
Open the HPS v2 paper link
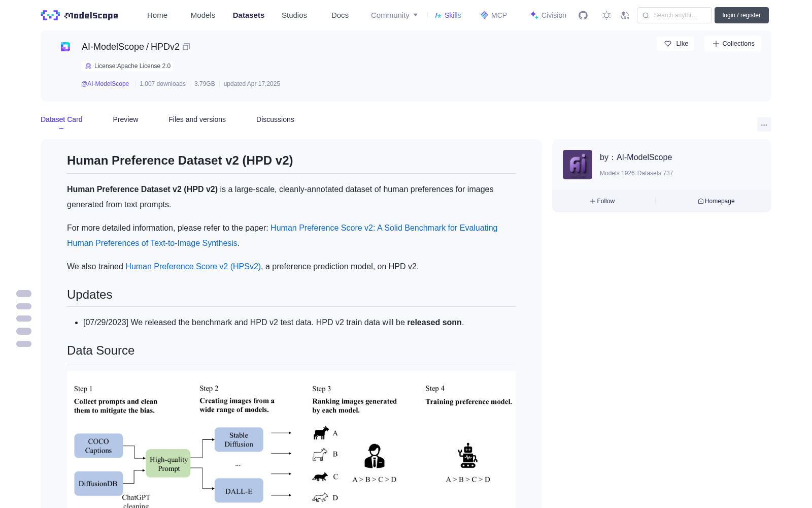coord(282,235)
